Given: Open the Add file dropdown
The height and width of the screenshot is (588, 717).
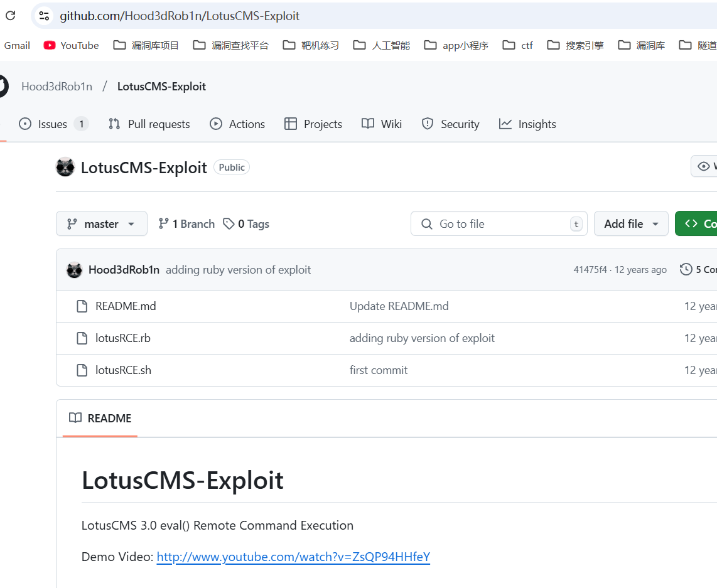Looking at the screenshot, I should (x=631, y=223).
